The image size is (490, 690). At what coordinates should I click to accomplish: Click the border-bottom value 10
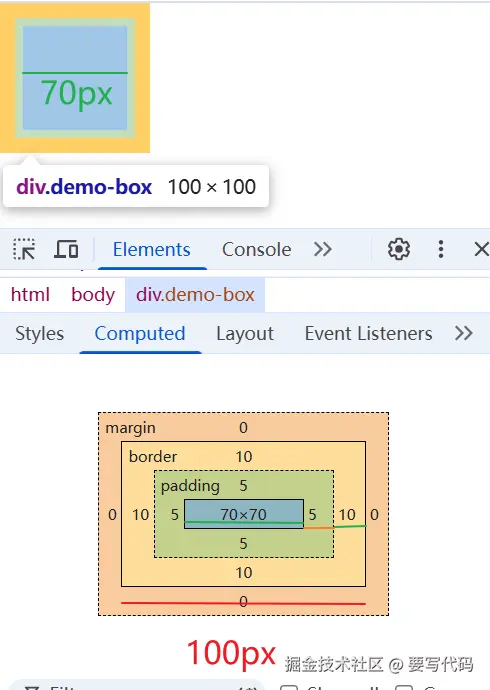point(244,573)
